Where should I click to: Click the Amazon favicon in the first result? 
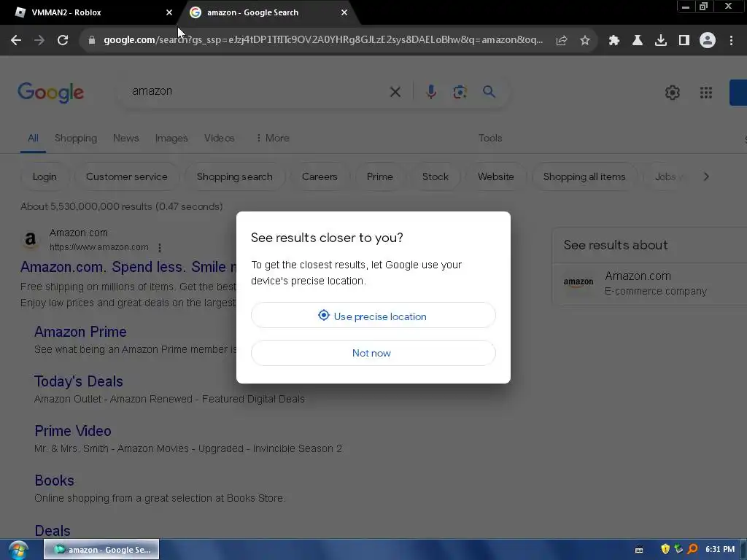(30, 239)
